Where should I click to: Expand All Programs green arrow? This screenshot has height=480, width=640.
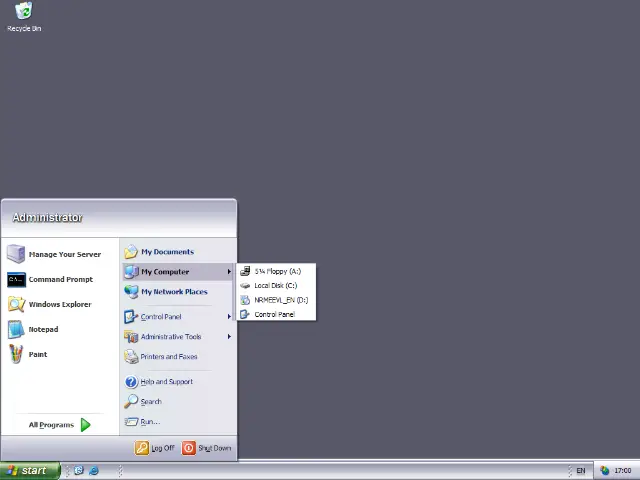(x=85, y=425)
